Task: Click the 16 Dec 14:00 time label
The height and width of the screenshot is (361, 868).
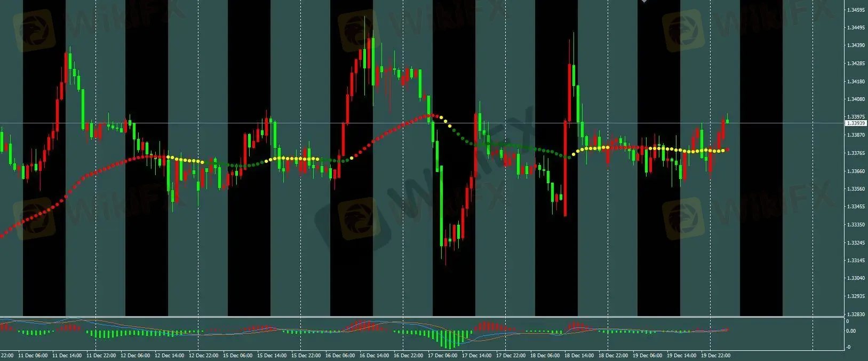Action: click(x=373, y=355)
